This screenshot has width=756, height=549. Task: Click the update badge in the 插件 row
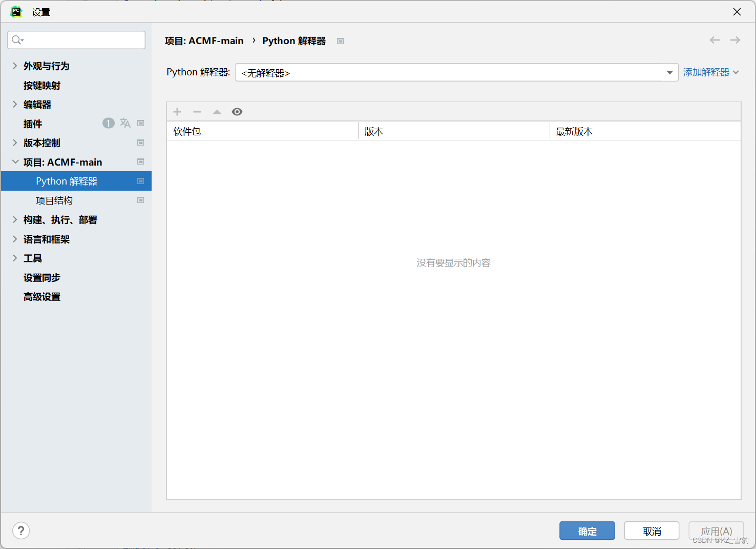[x=108, y=123]
